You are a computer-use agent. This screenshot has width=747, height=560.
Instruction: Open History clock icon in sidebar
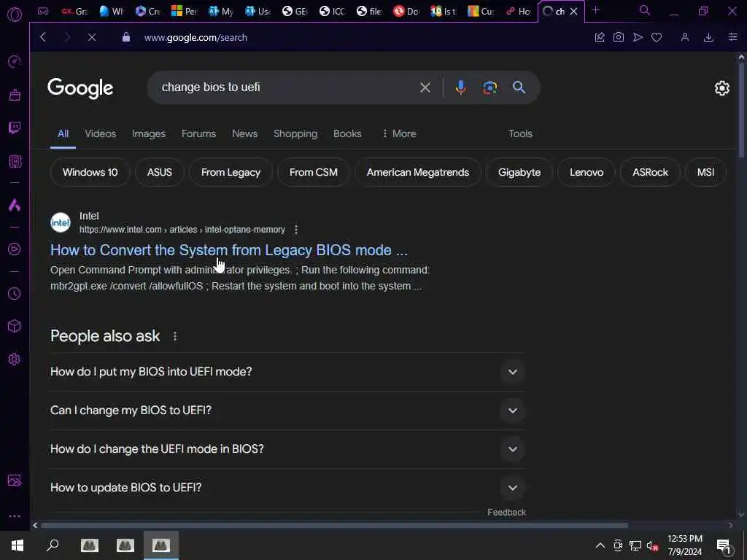(15, 293)
